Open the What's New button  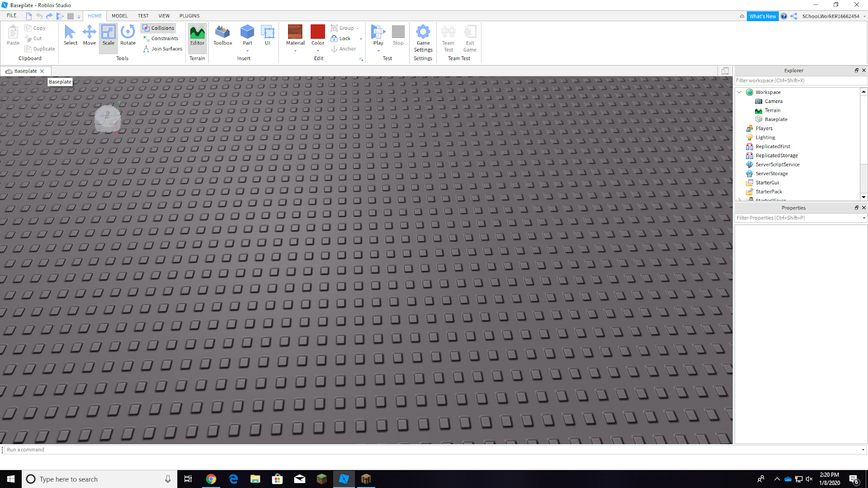(762, 16)
